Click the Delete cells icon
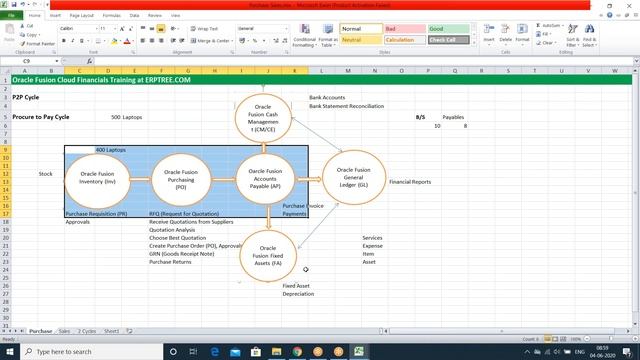The height and width of the screenshot is (360, 640). tap(505, 29)
